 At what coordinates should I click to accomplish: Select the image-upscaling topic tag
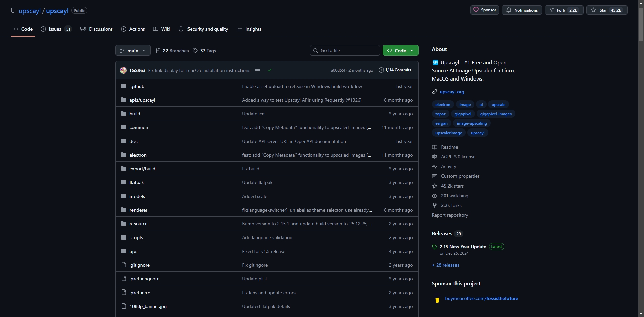472,123
